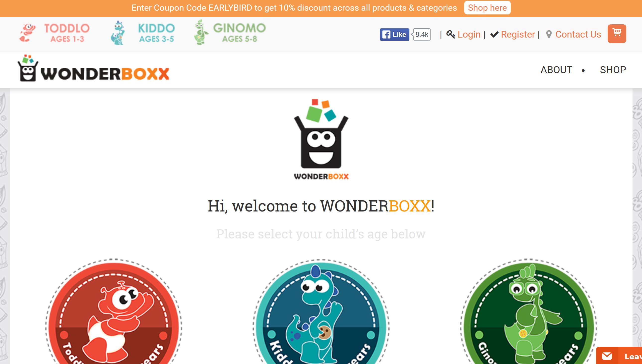Like the page on Facebook
Image resolution: width=642 pixels, height=364 pixels.
click(x=394, y=35)
